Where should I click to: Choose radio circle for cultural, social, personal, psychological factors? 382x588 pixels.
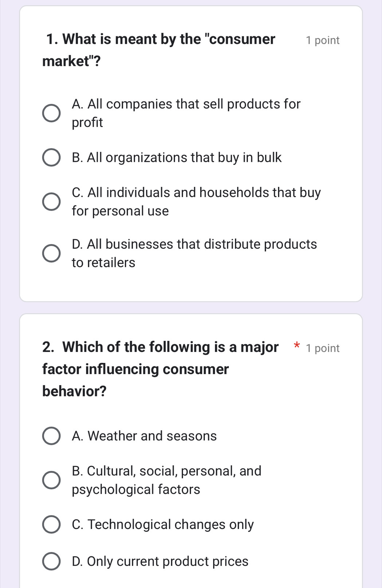click(51, 480)
